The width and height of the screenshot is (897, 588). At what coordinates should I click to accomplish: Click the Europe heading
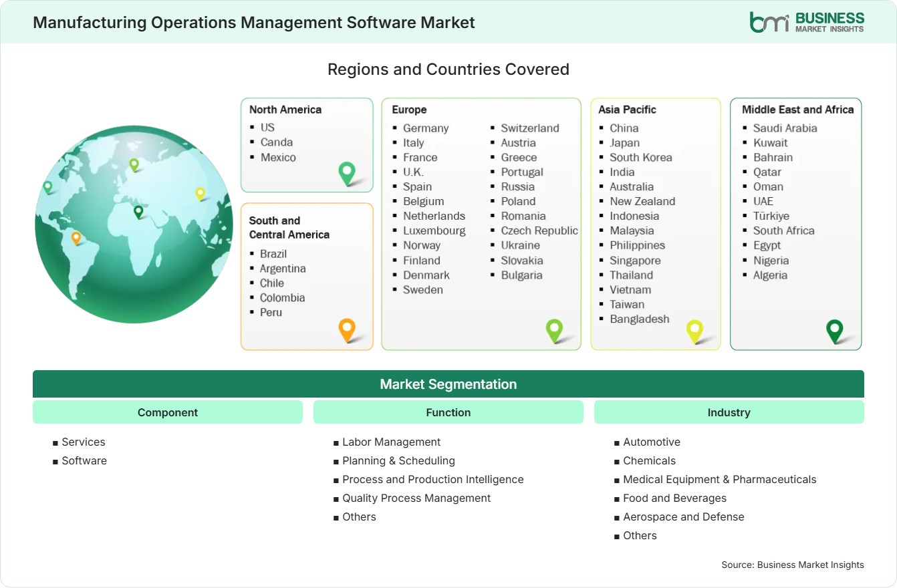[x=409, y=110]
